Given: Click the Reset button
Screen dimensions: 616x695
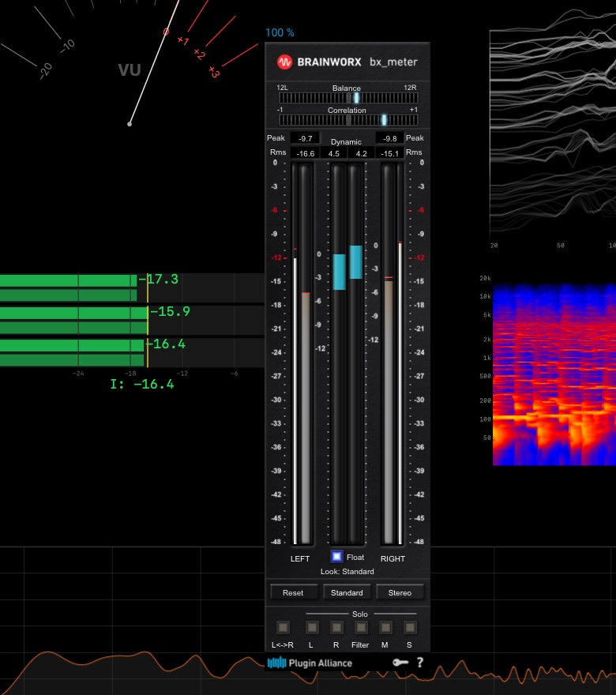Looking at the screenshot, I should click(x=293, y=592).
